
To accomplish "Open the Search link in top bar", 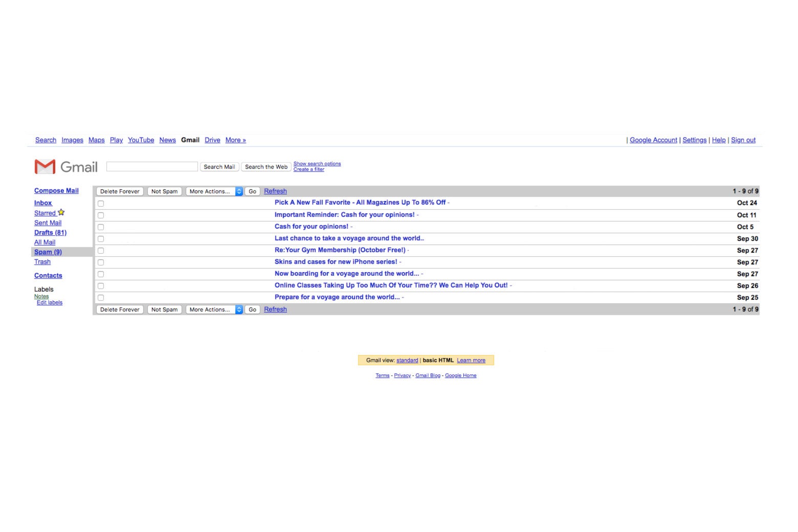I will click(x=46, y=140).
